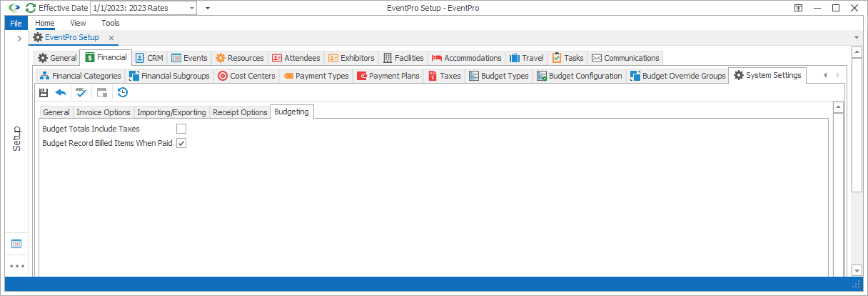Close the EventPro Setup document tab
This screenshot has width=868, height=296.
click(x=112, y=37)
